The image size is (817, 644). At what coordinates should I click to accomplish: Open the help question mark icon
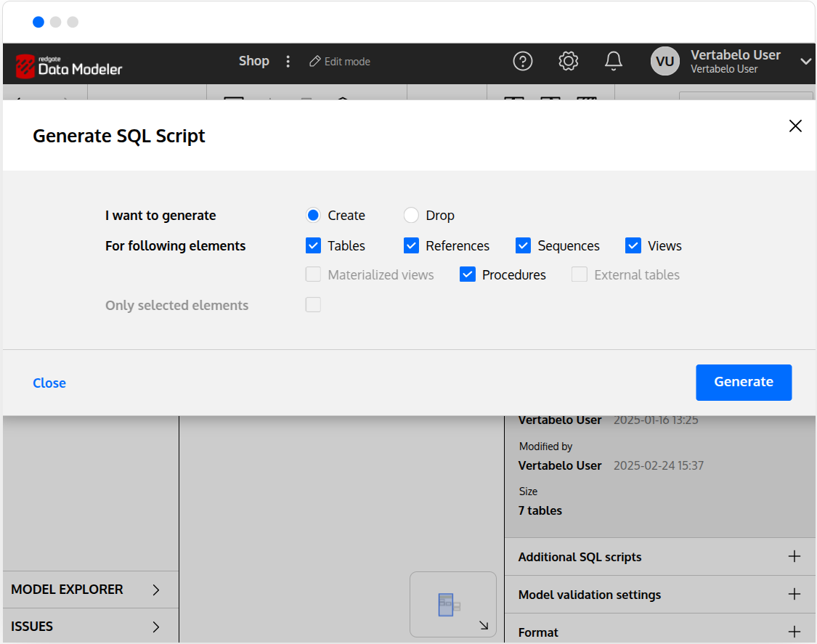click(x=523, y=61)
